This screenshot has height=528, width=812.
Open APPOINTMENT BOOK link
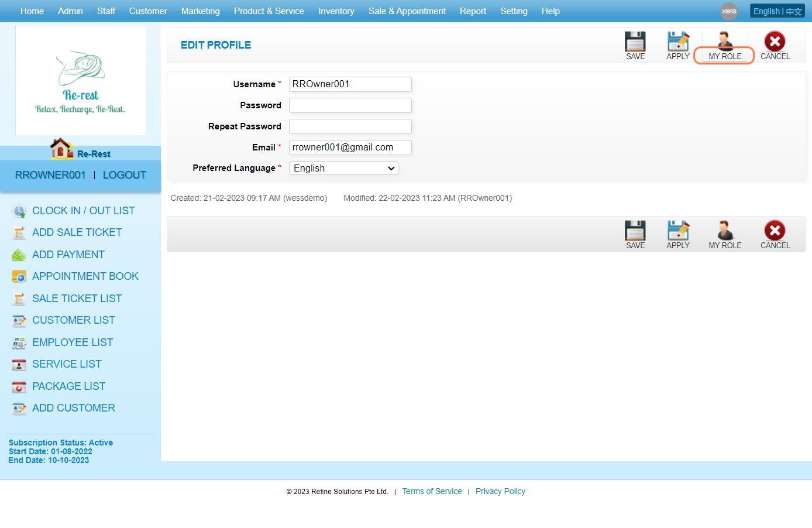pyautogui.click(x=85, y=276)
